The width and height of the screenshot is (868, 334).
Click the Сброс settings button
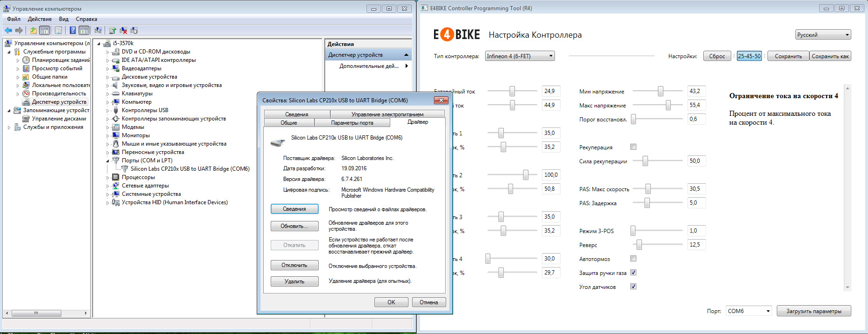click(x=717, y=56)
